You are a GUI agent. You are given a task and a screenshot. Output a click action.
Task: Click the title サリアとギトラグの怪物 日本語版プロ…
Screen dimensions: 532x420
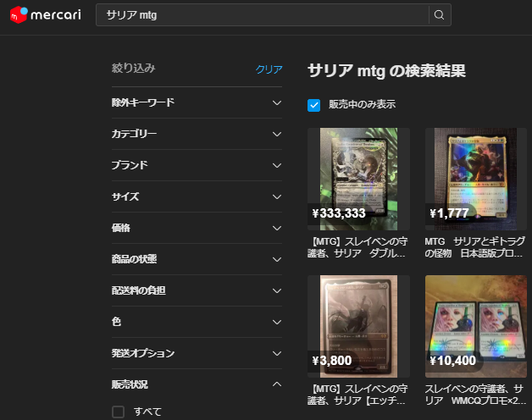click(475, 247)
